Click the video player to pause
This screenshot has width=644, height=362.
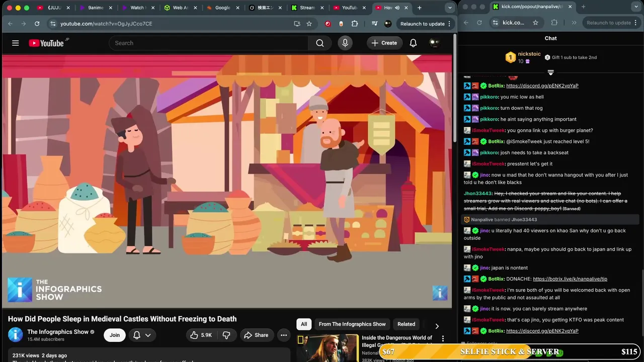[227, 181]
